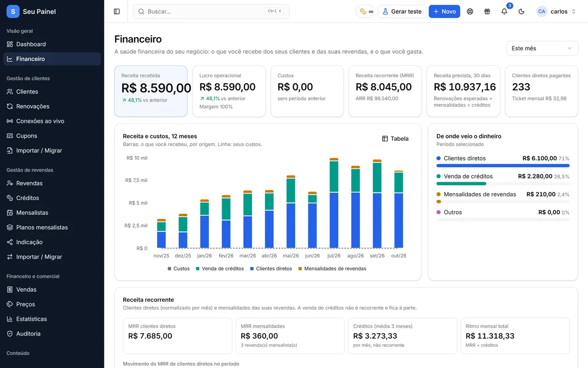Click the blue Novo button
Viewport: 588px width, 368px height.
point(444,11)
